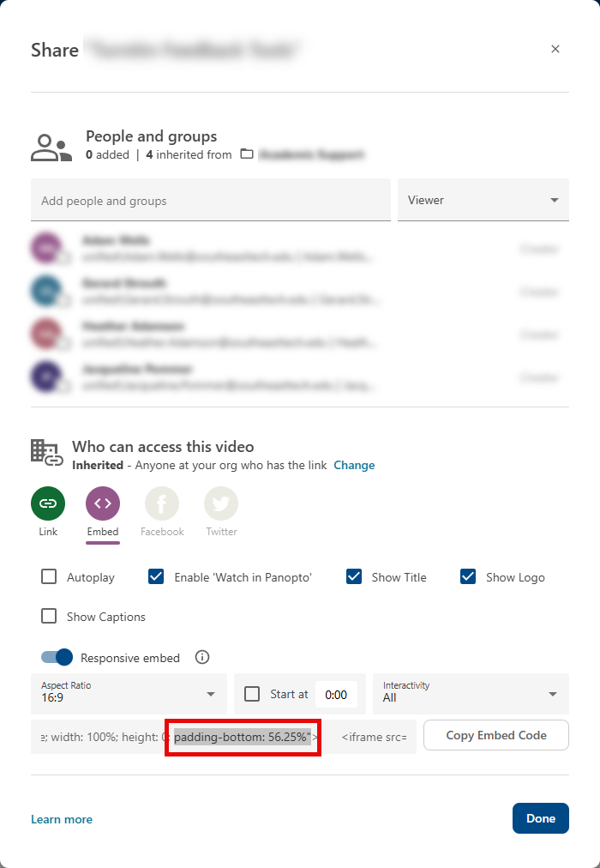This screenshot has height=868, width=600.
Task: Enable the Autoplay checkbox
Action: pos(49,577)
